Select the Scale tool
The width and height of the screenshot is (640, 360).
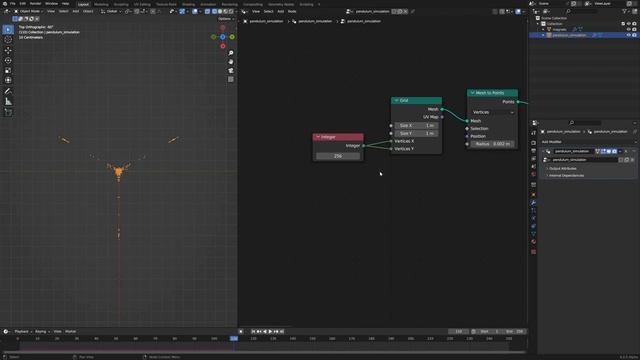coord(8,71)
